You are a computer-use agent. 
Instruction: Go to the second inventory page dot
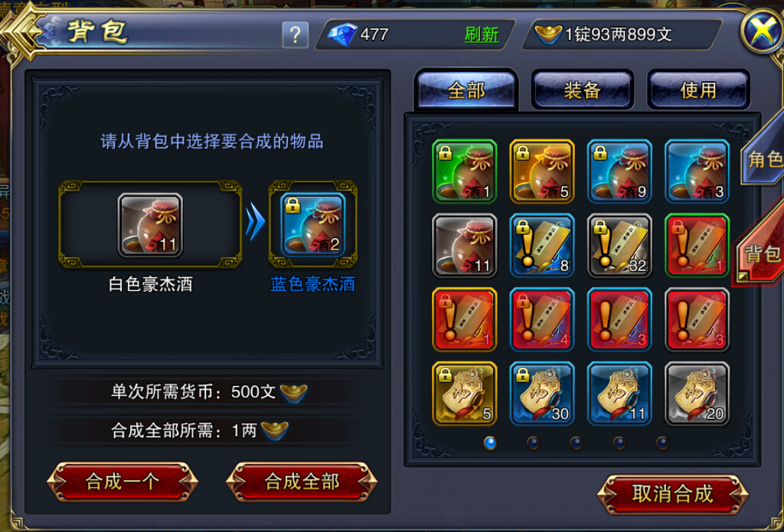pos(533,443)
